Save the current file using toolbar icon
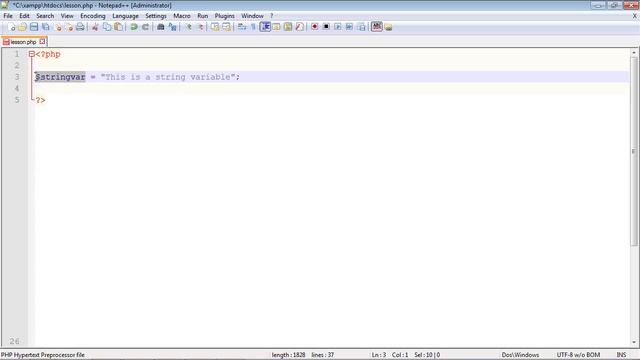The height and width of the screenshot is (360, 640). click(34, 27)
